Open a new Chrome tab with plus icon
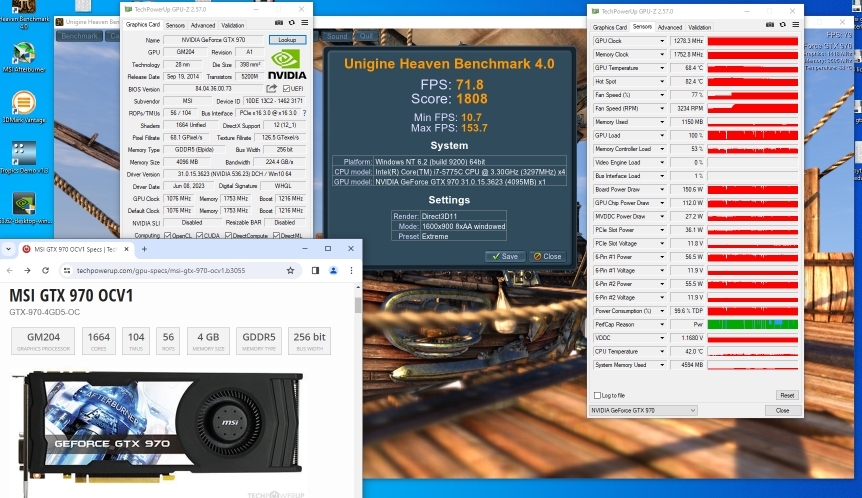Image resolution: width=862 pixels, height=498 pixels. pos(144,249)
